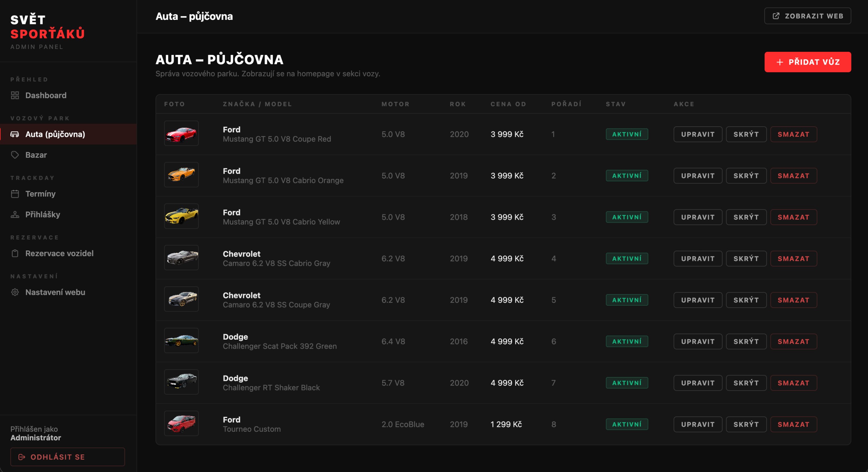Click the calendar icon beside Termíny

(x=15, y=194)
